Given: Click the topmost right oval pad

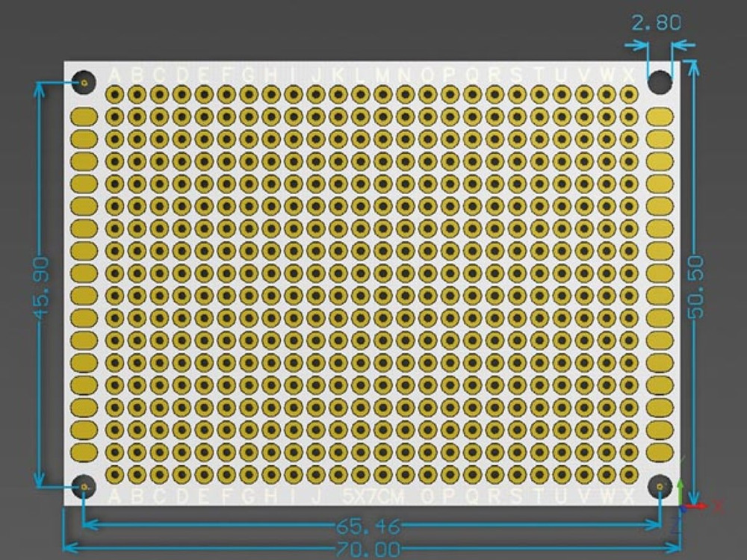Looking at the screenshot, I should [x=660, y=116].
